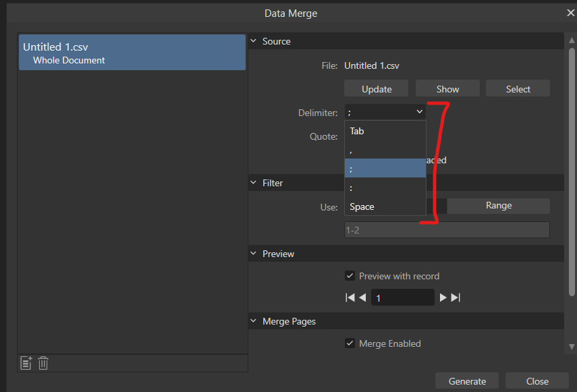The width and height of the screenshot is (577, 392).
Task: Choose Space as the delimiter
Action: tap(361, 206)
